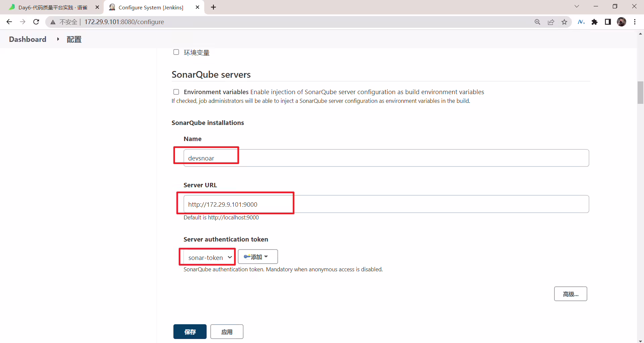Open the 添加 credentials dropdown button

coord(258,257)
